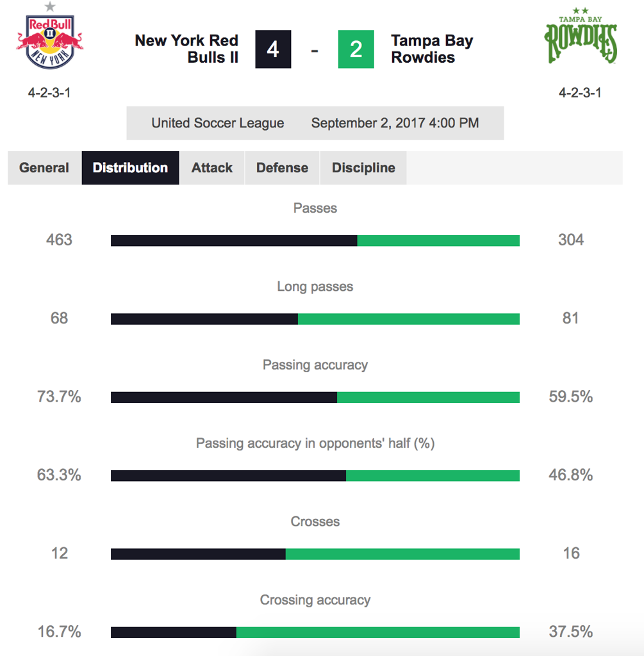Image resolution: width=644 pixels, height=656 pixels.
Task: Click the 4-2-3-1 formation under Red Bulls crest
Action: coord(49,92)
